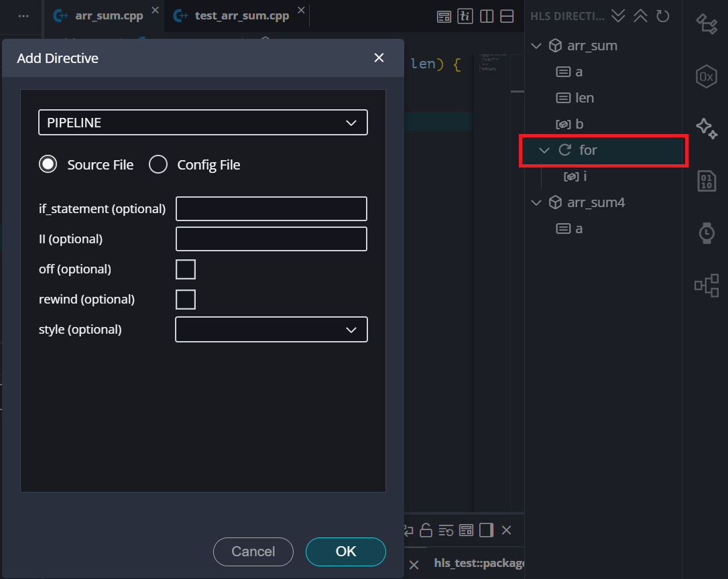728x579 pixels.
Task: Click the expand all double-chevron icon
Action: (618, 16)
